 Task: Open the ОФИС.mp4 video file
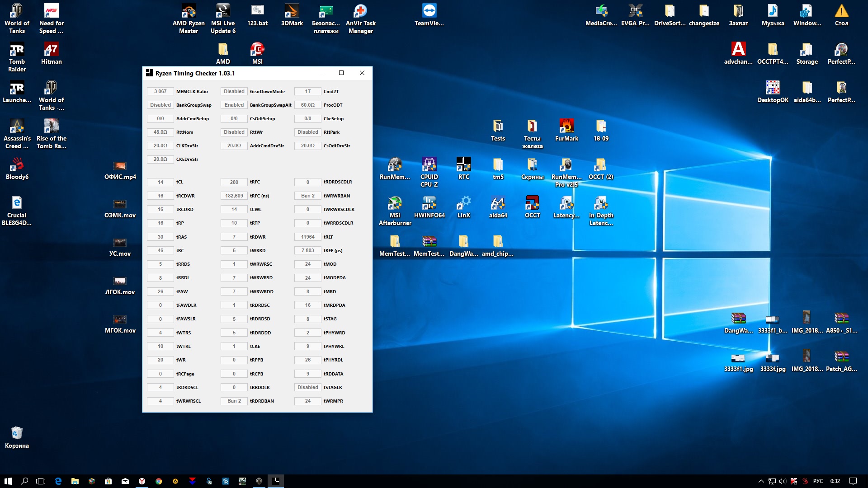click(x=120, y=166)
